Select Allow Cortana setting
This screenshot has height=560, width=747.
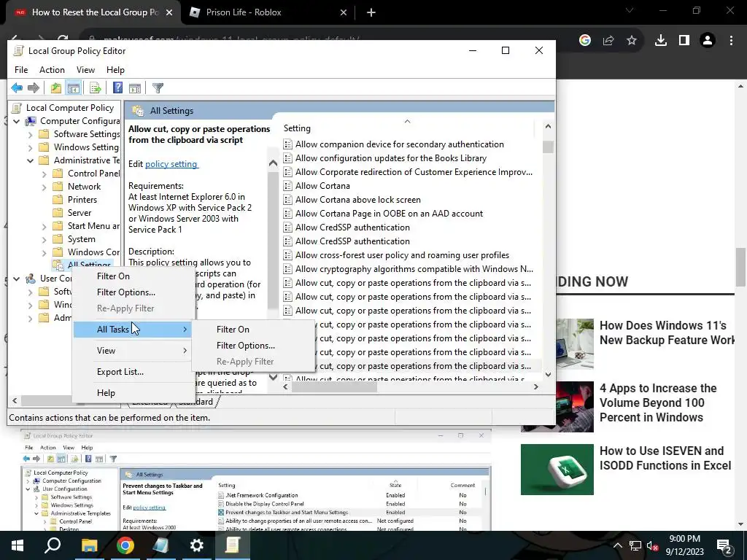[x=322, y=186]
